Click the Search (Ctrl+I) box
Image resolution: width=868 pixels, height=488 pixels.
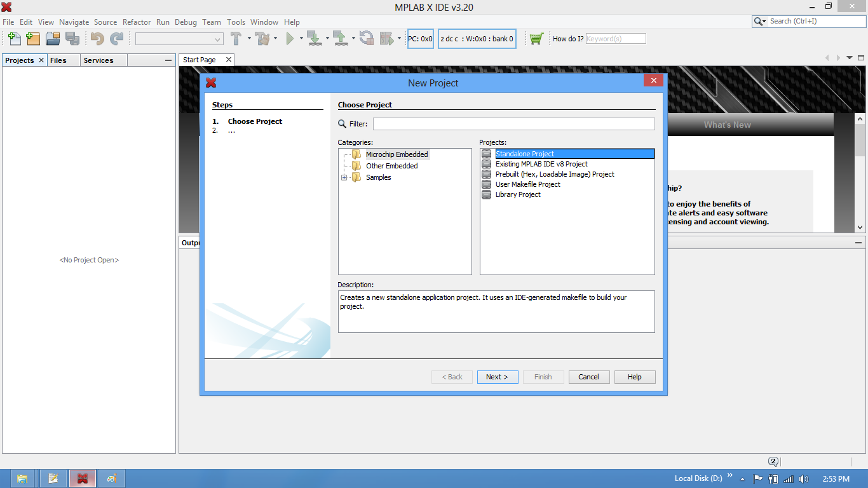click(x=815, y=21)
